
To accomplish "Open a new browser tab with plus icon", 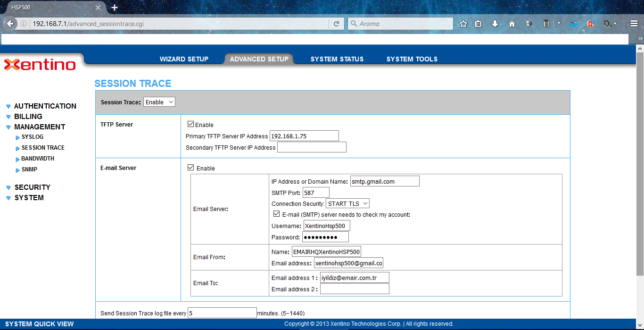I will pos(115,8).
